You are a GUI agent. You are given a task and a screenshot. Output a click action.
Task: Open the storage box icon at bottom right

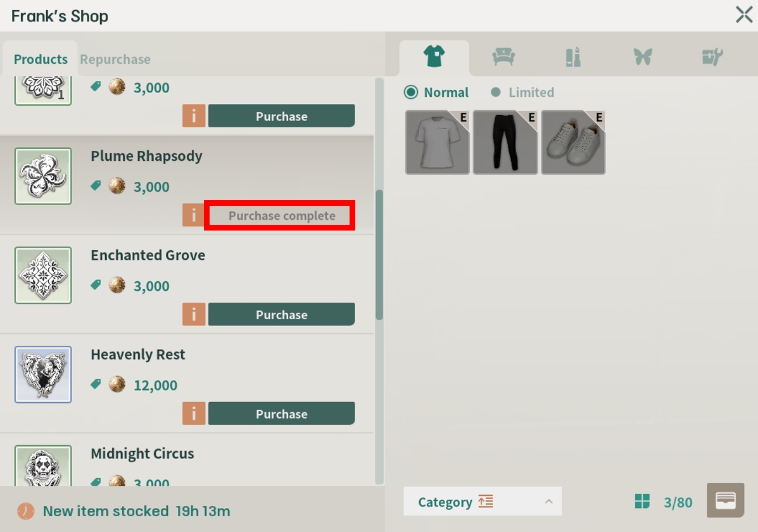tap(725, 501)
